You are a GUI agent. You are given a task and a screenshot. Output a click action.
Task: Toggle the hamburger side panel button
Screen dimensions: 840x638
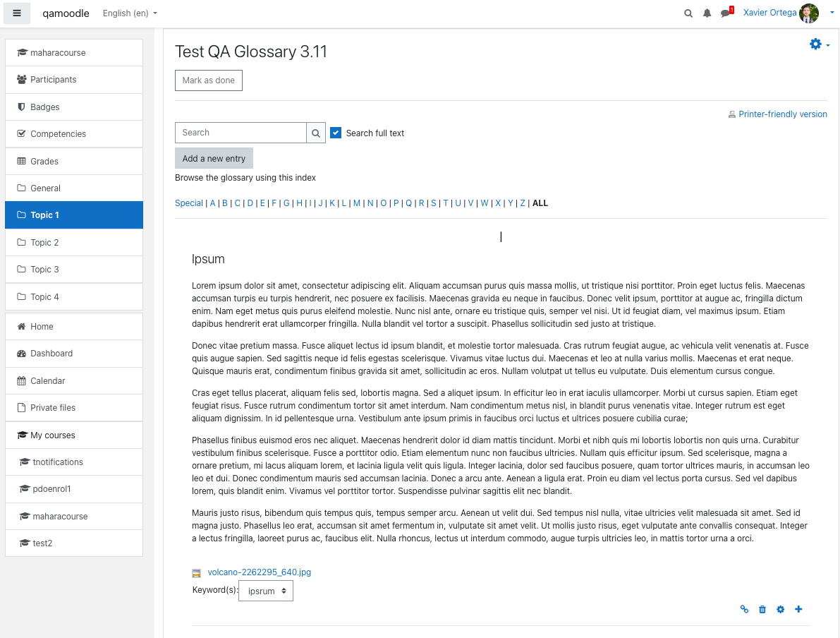pyautogui.click(x=17, y=13)
